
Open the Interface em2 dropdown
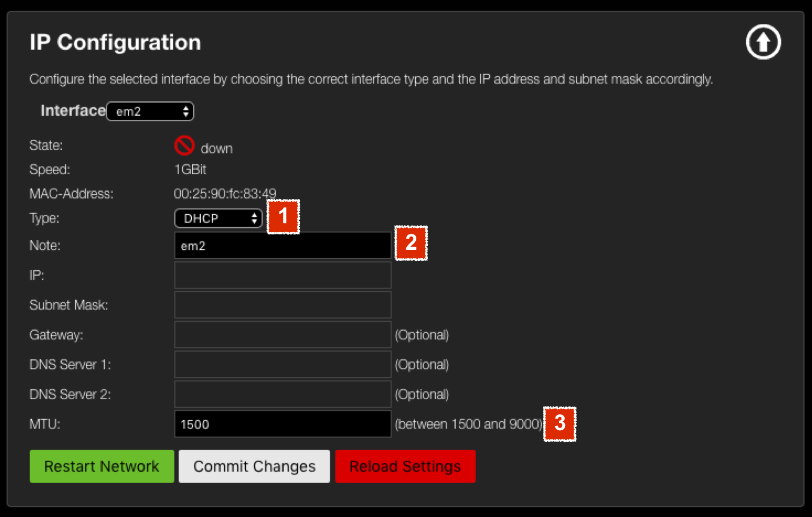(150, 111)
